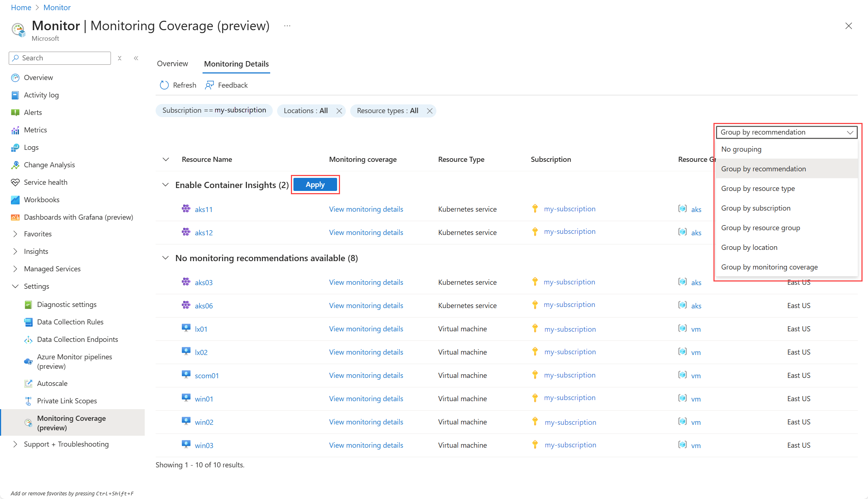The height and width of the screenshot is (499, 868).
Task: Select Group by resource type option
Action: (x=758, y=188)
